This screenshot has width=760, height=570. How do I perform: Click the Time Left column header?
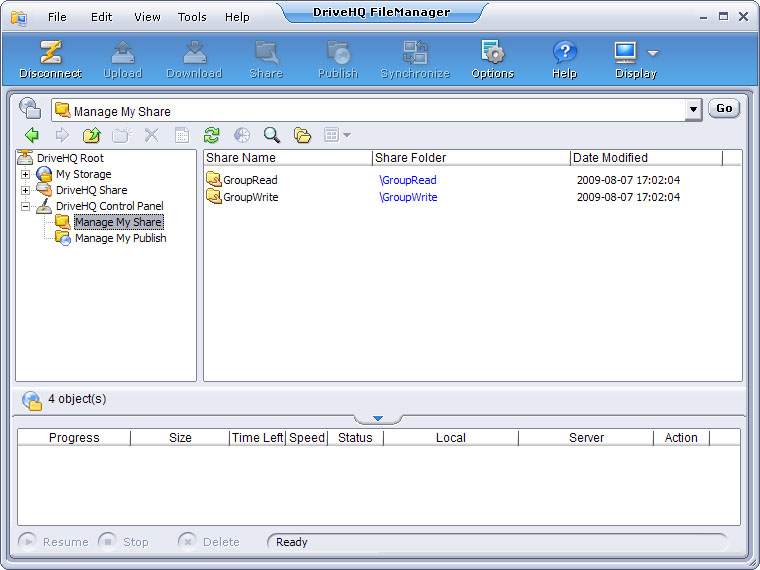pyautogui.click(x=257, y=438)
